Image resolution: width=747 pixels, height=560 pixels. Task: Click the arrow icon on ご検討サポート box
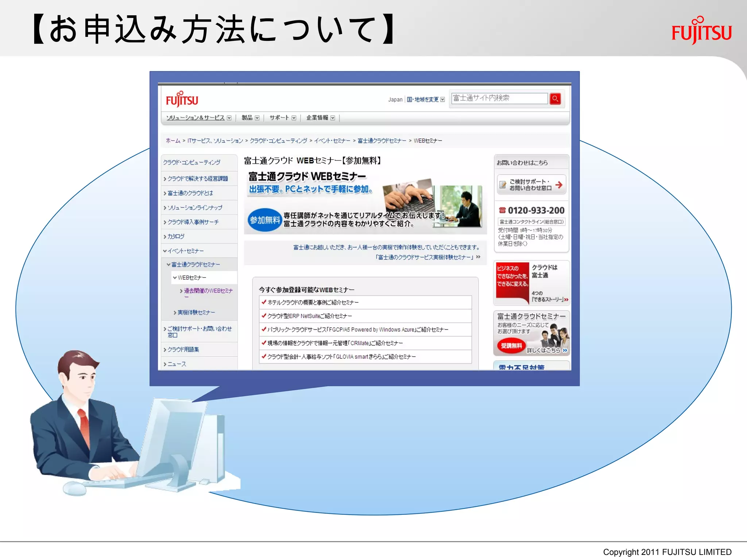click(x=559, y=185)
